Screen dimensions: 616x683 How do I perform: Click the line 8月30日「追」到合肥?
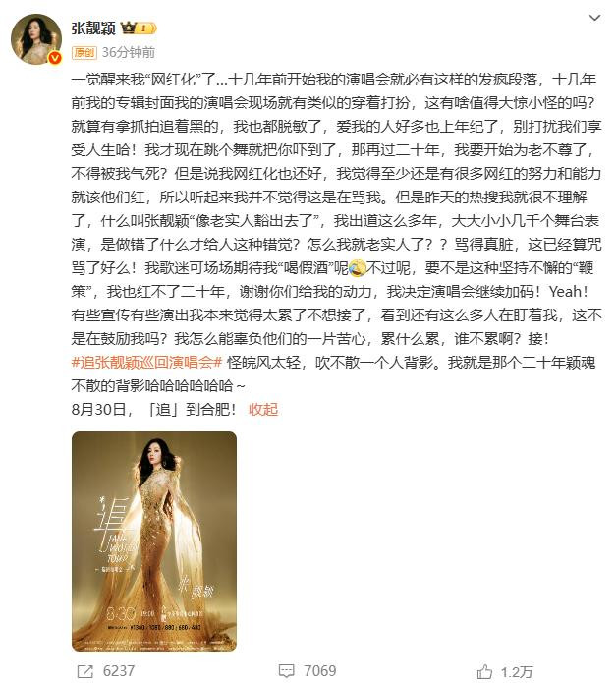tap(153, 409)
